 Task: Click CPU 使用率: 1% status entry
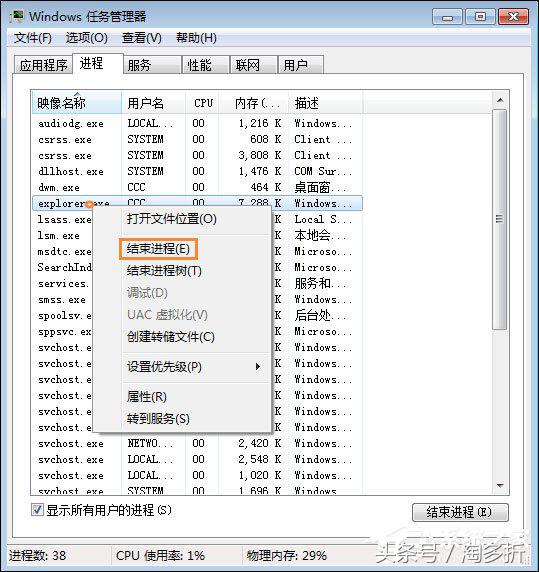tap(160, 556)
